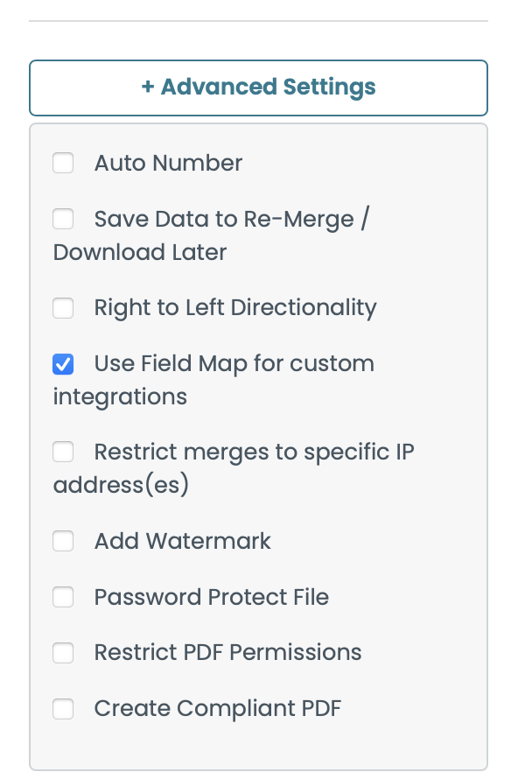Click the 'Auto Number' label text
This screenshot has height=779, width=532.
coord(168,164)
